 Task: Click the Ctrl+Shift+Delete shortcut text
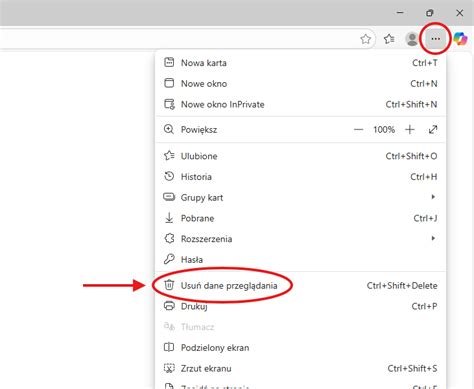[x=402, y=286]
